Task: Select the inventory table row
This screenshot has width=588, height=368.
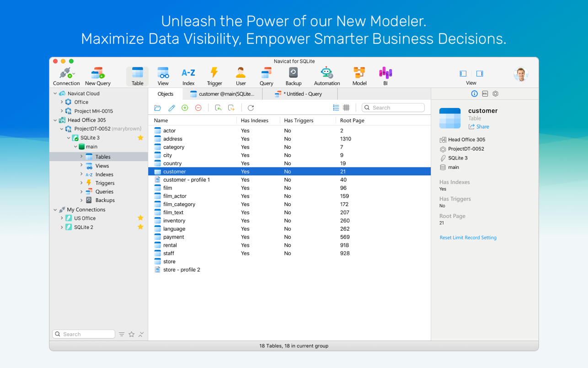Action: click(289, 221)
